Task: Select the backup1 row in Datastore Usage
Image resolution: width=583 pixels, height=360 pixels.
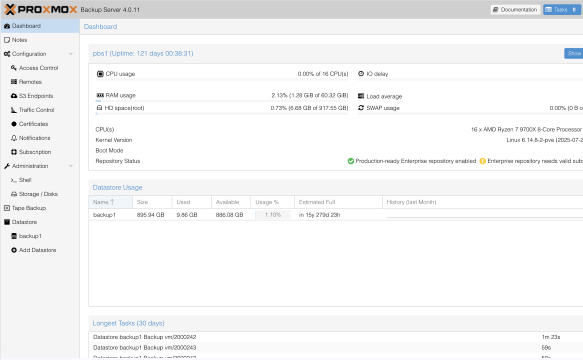Action: click(x=336, y=215)
